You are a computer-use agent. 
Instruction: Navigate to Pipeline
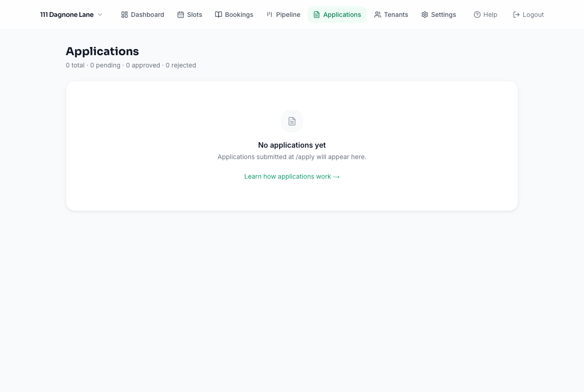coord(283,15)
